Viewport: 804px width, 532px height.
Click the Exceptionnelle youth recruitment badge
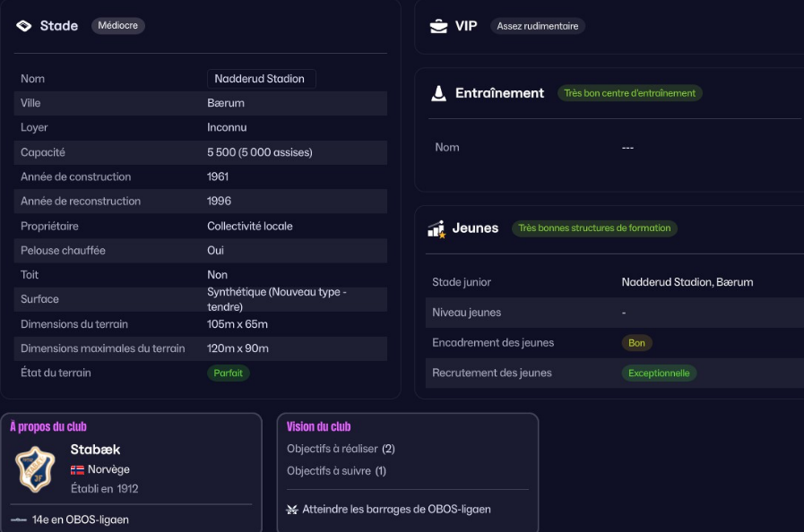click(659, 373)
